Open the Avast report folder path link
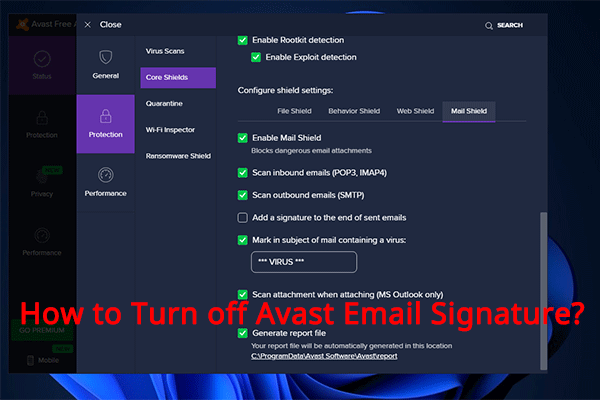The height and width of the screenshot is (400, 600). pyautogui.click(x=324, y=356)
